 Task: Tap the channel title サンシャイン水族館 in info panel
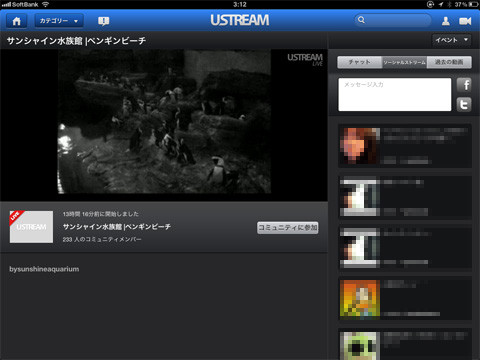[117, 227]
